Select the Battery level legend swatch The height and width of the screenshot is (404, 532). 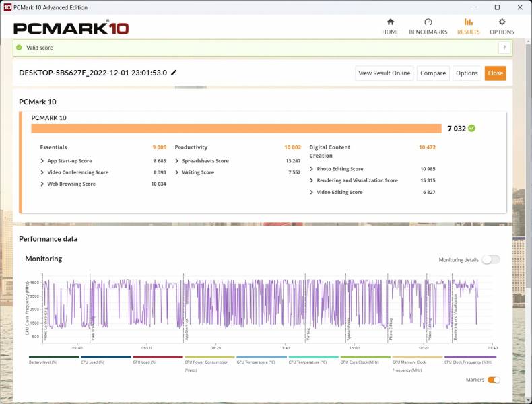[x=54, y=357]
